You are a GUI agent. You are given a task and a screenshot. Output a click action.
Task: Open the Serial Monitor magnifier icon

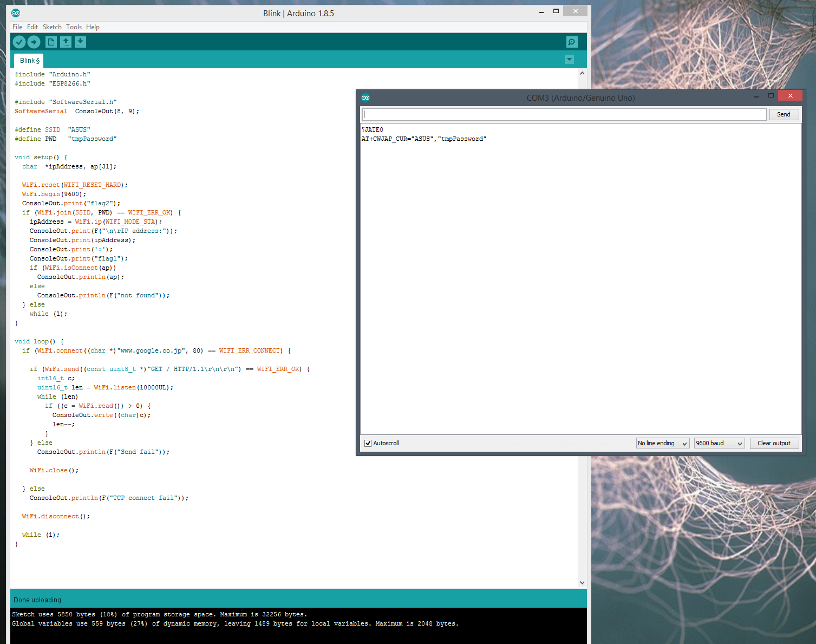click(572, 42)
